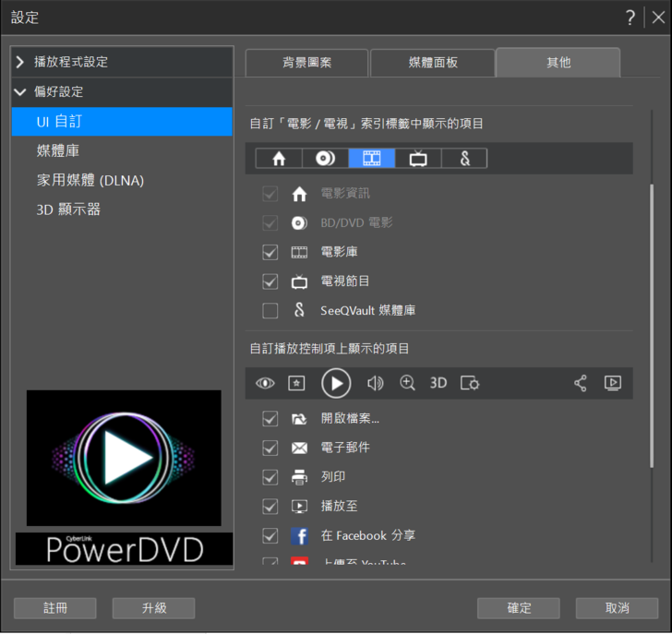The image size is (672, 634).
Task: Click the Play button in playback controls preview
Action: pos(336,383)
